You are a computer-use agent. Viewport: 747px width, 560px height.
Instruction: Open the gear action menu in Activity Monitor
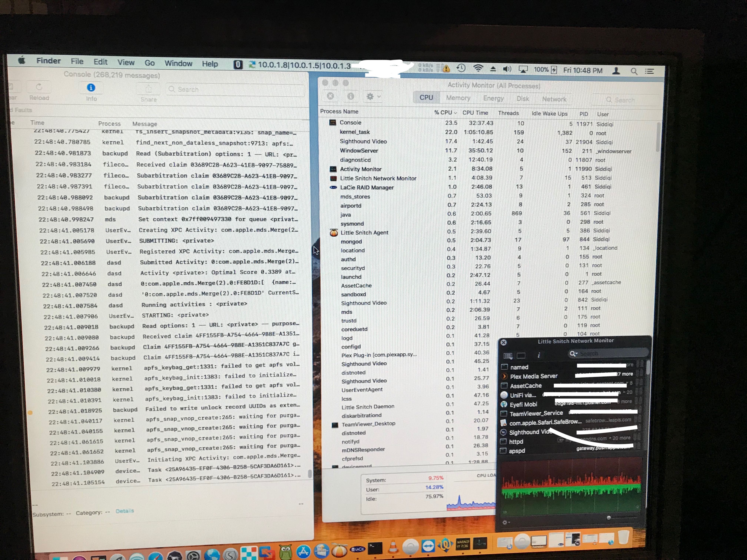pyautogui.click(x=373, y=96)
